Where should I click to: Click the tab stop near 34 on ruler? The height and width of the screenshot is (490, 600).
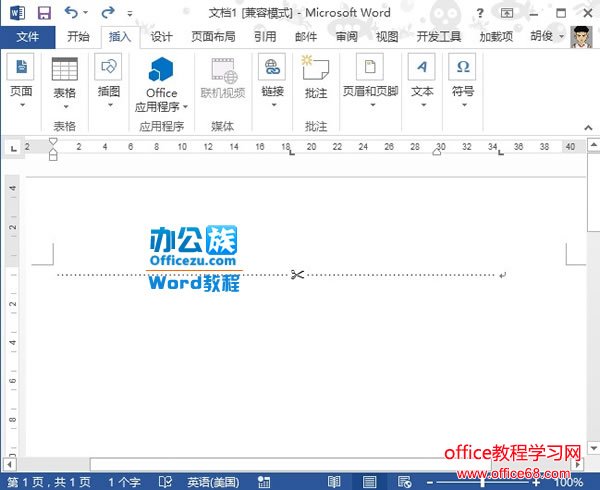501,153
